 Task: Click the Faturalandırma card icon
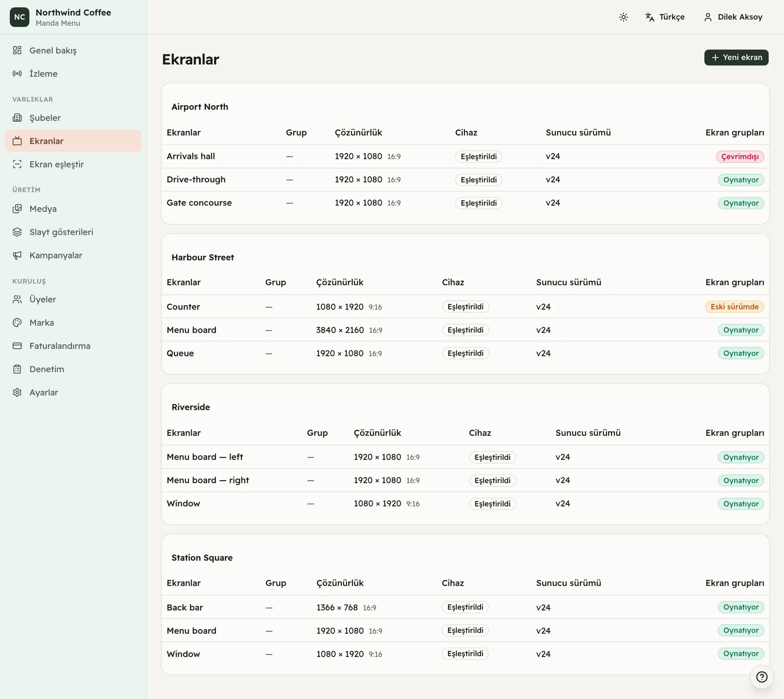pos(17,346)
